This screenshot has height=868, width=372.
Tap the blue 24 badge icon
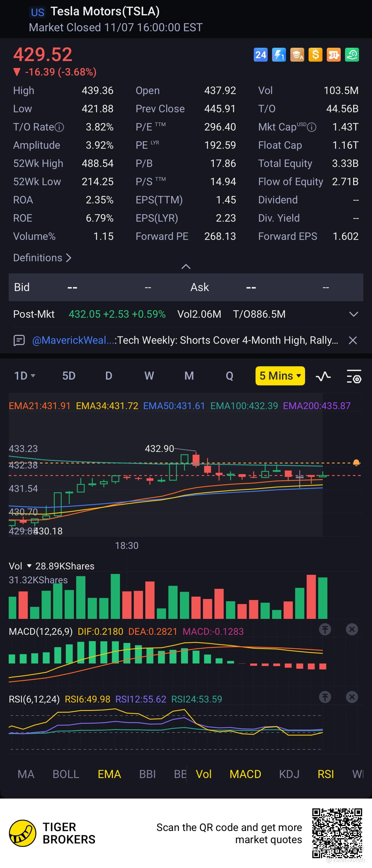[260, 55]
